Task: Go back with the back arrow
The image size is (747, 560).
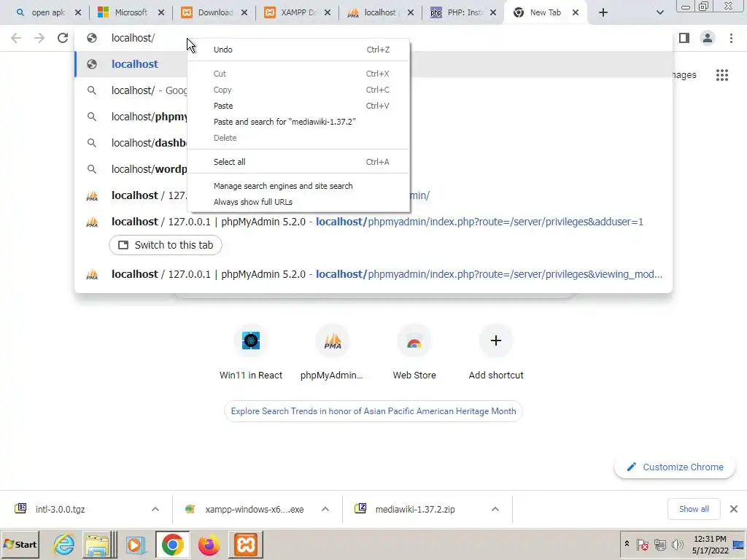Action: (x=16, y=38)
